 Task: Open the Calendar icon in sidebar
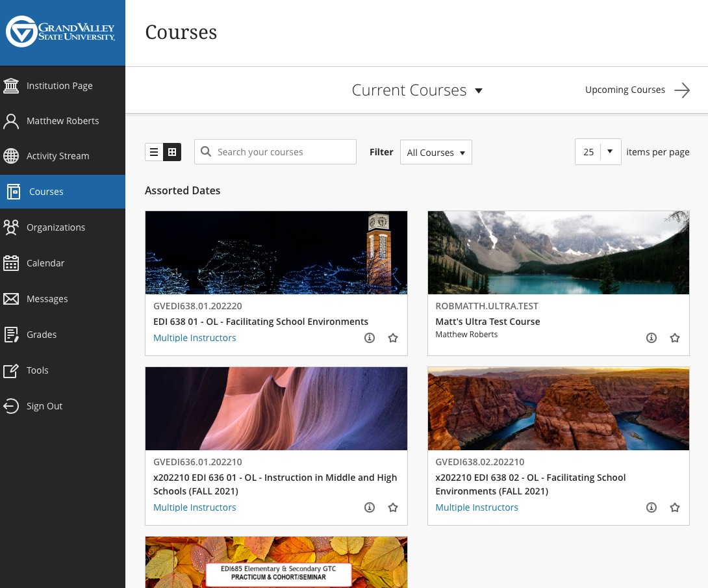click(11, 263)
